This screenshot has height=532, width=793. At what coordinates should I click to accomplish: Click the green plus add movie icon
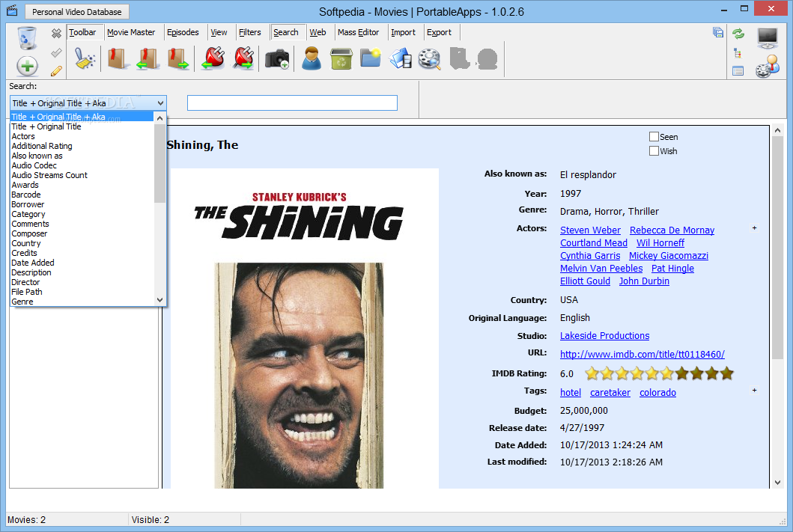(27, 66)
